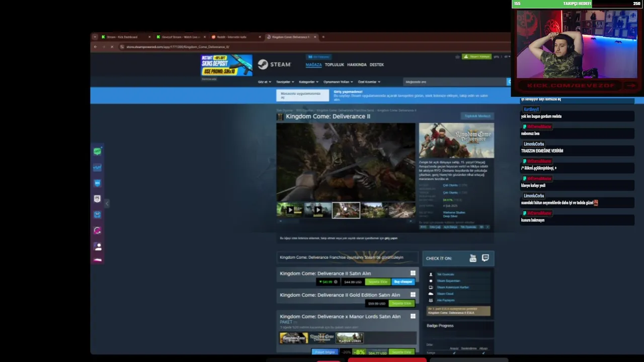Click the price history icon beside $41.99
Viewport: 644px width, 362px height.
tap(336, 282)
